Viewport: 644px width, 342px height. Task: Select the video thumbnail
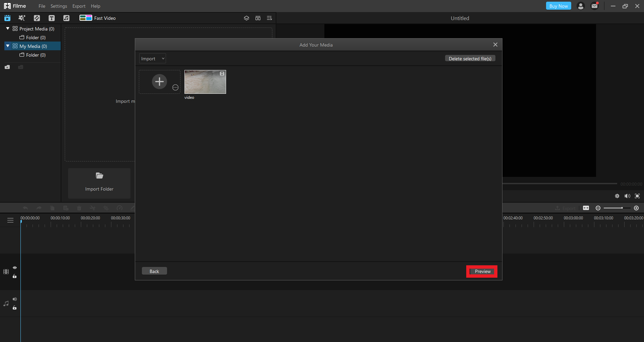205,82
